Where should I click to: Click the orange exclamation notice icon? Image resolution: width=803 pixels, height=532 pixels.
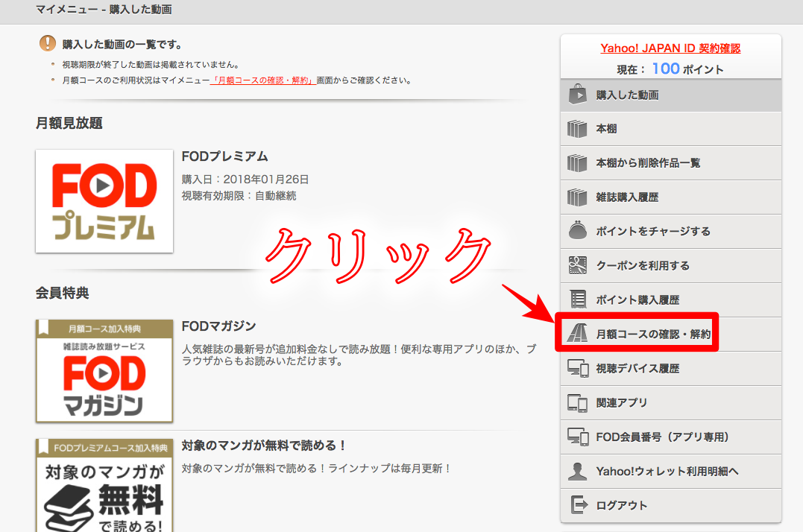tap(48, 43)
